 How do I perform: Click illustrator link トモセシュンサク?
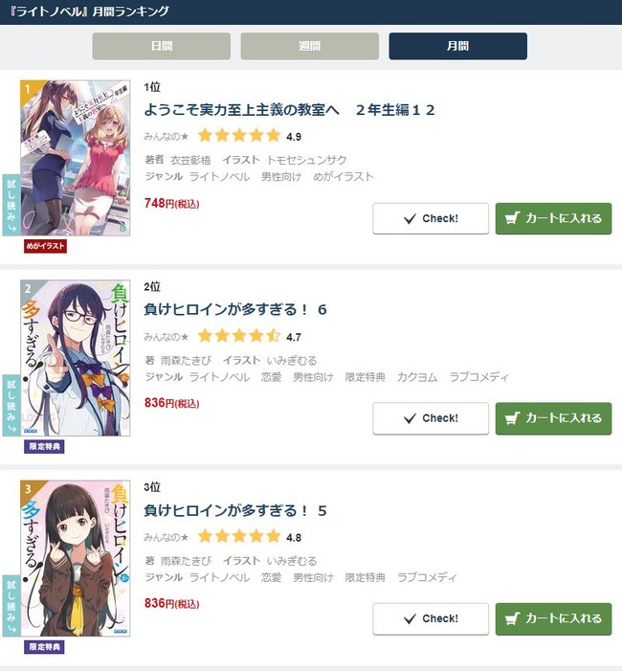pos(306,160)
